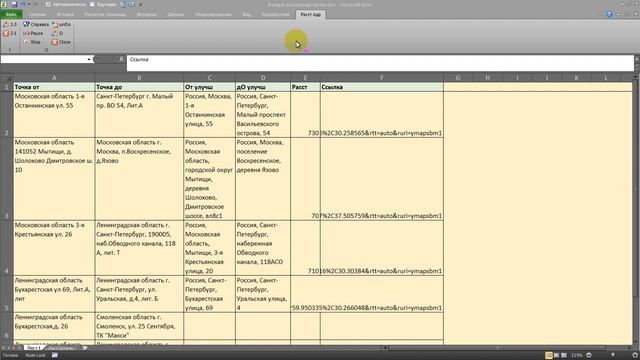Viewport: 640px width, 360px height.
Task: Open the Вид ribbon tab
Action: coord(247,14)
